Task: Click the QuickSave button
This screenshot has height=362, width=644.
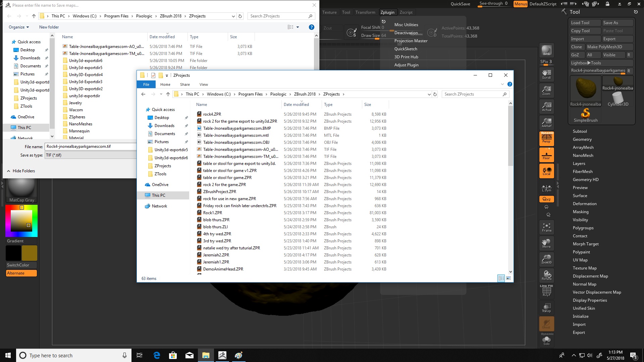Action: (460, 4)
